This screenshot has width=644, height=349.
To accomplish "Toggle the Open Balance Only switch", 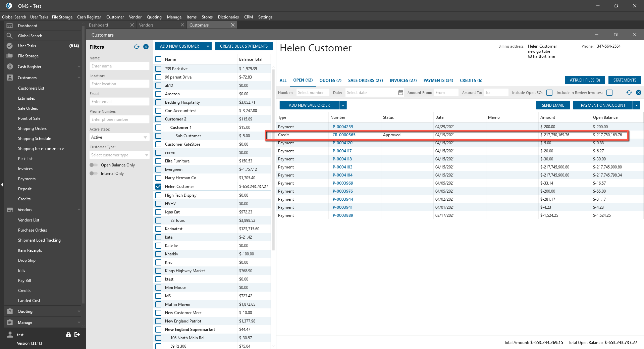I will tap(94, 165).
